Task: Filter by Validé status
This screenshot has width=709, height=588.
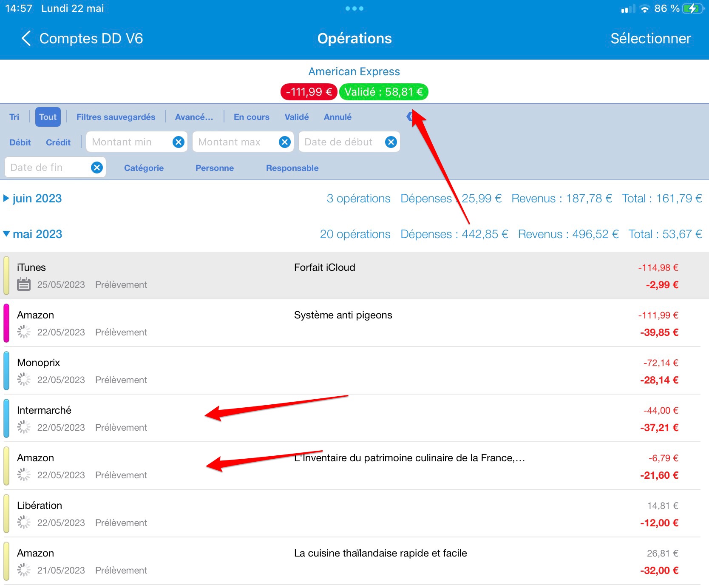Action: pos(297,117)
